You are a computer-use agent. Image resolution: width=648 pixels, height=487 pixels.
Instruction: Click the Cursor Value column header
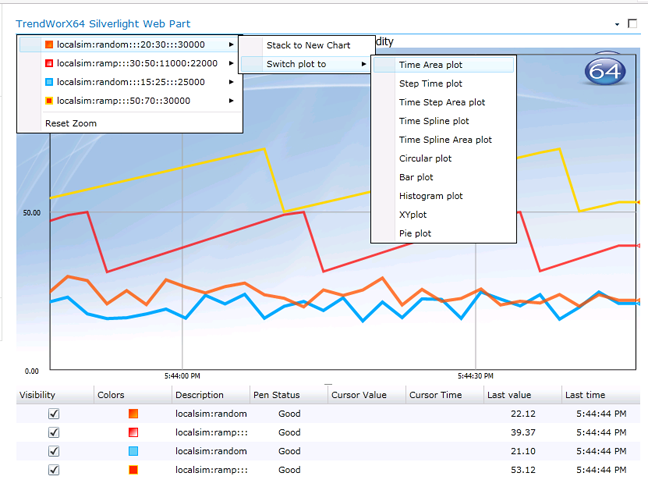pos(367,395)
